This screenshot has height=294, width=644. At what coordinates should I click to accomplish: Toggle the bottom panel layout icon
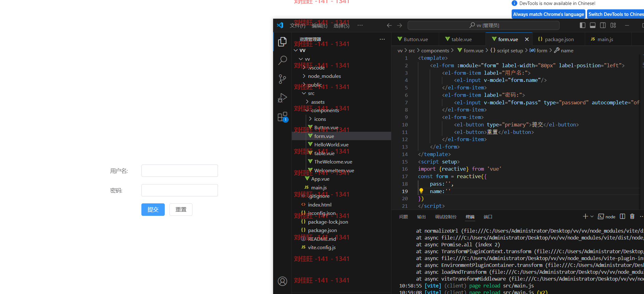[x=593, y=25]
